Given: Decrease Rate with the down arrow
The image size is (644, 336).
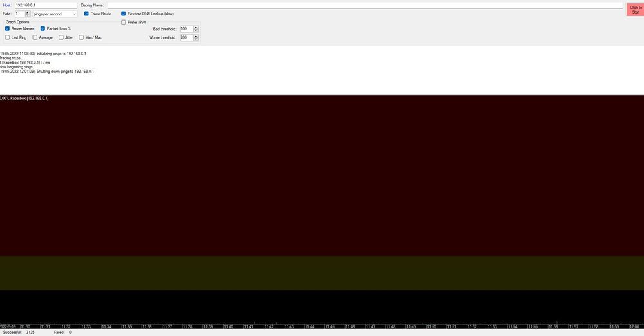Looking at the screenshot, I should [28, 15].
